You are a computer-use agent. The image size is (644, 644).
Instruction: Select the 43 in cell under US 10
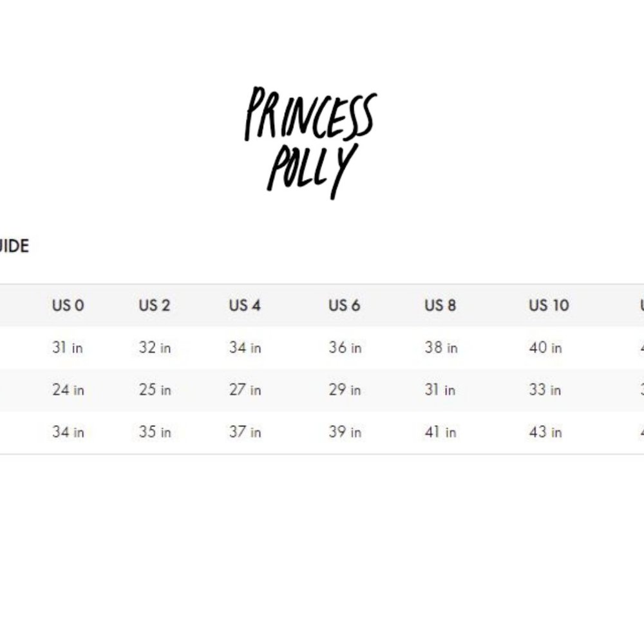pyautogui.click(x=545, y=432)
